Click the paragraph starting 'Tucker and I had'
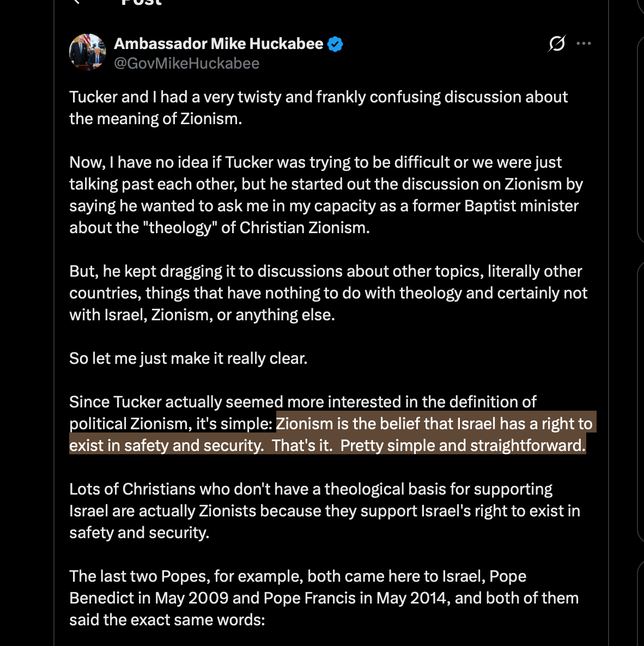This screenshot has height=646, width=644. (x=318, y=108)
